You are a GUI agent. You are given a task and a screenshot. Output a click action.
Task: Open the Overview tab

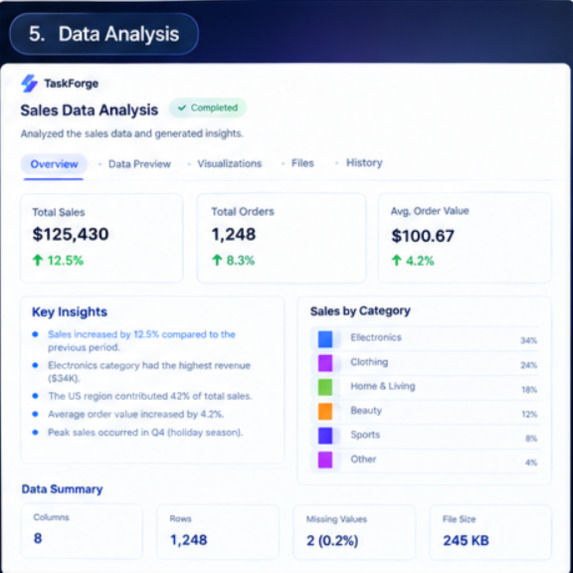click(x=54, y=164)
